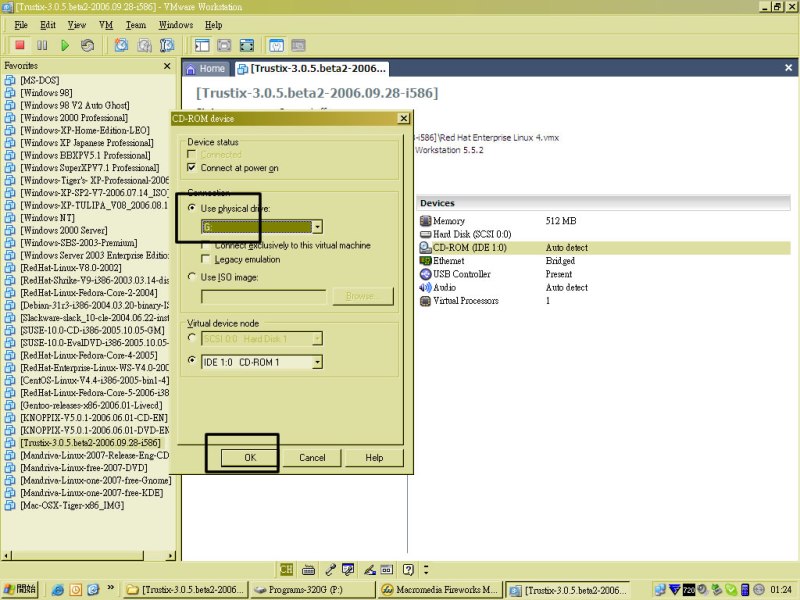Select [Windows 2000 Server] favorite
Image resolution: width=800 pixels, height=600 pixels.
pyautogui.click(x=64, y=230)
